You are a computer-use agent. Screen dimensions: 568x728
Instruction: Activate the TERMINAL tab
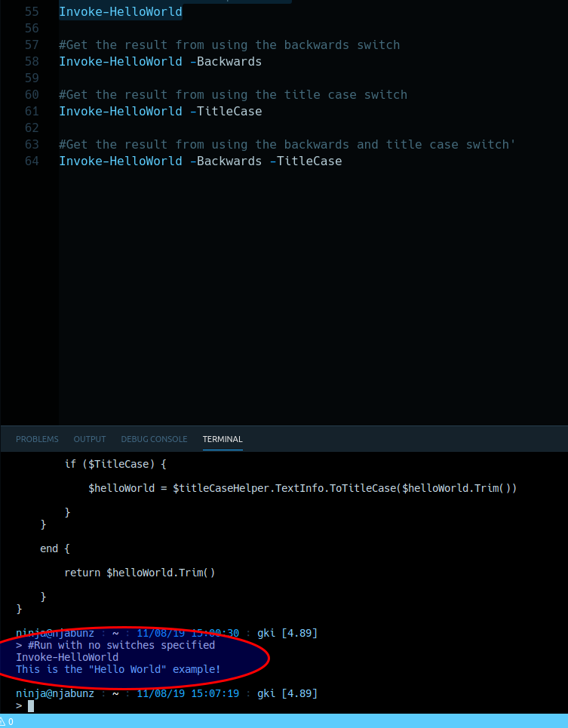pyautogui.click(x=223, y=439)
